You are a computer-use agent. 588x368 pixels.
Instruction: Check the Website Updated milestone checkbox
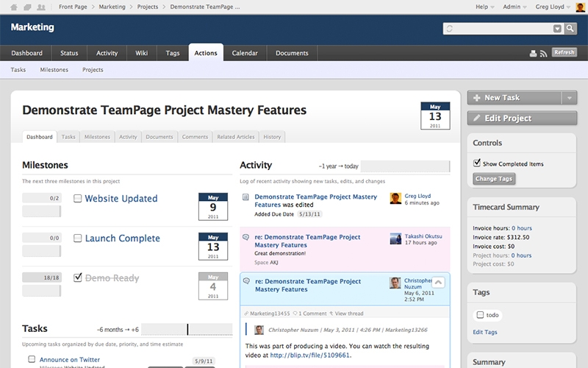point(78,198)
